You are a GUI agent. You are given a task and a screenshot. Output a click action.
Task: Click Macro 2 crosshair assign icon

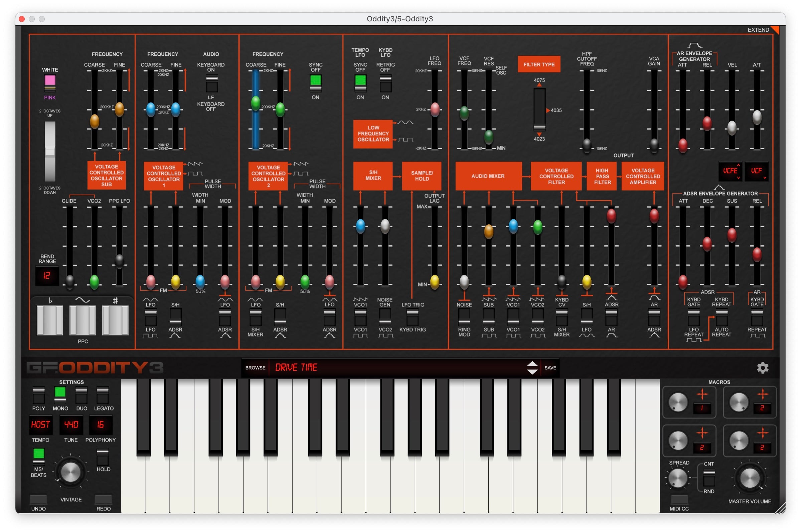762,394
